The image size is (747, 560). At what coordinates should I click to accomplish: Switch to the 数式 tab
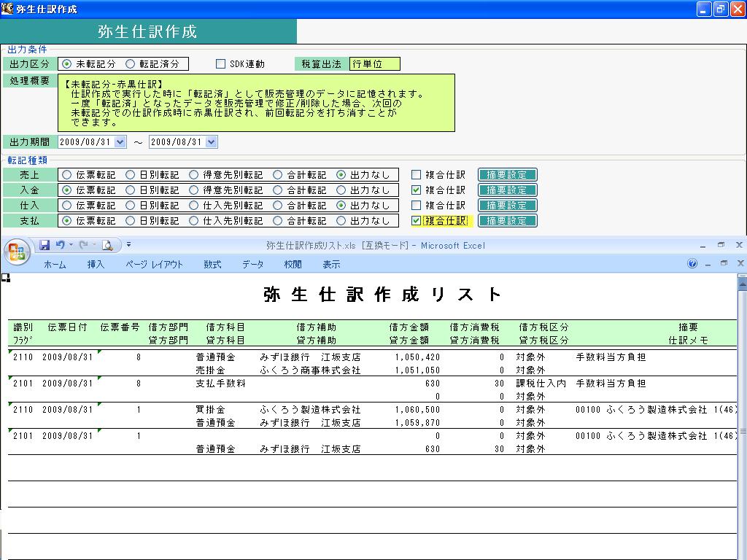coord(212,264)
